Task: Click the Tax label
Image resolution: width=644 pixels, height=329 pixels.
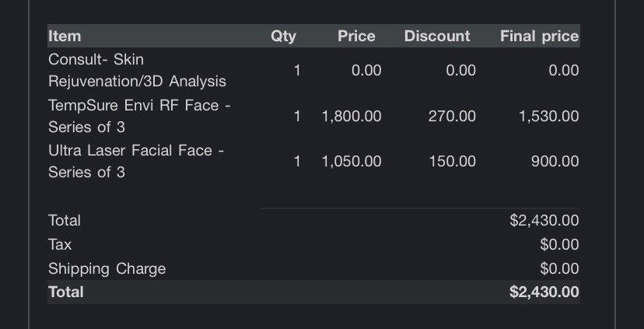Action: 60,244
